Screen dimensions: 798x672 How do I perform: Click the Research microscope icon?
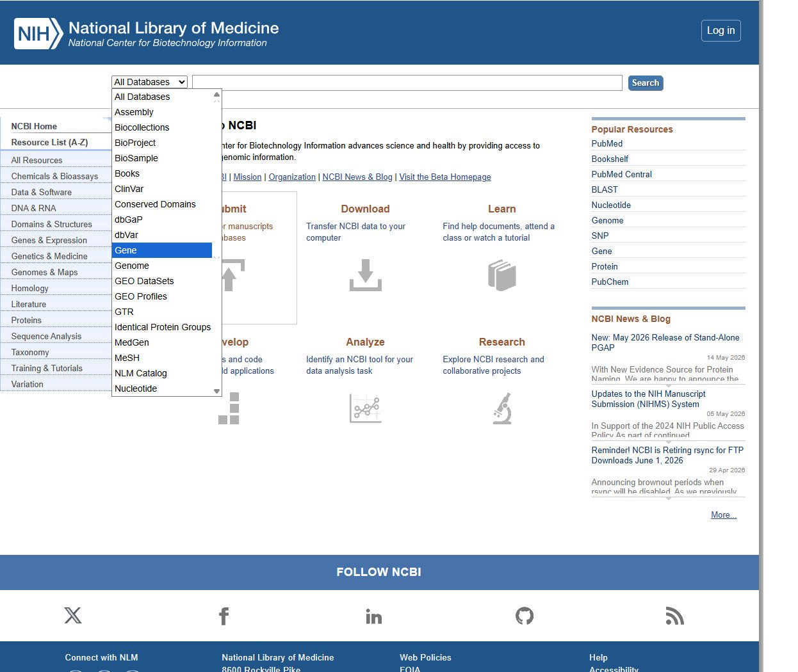[x=502, y=408]
